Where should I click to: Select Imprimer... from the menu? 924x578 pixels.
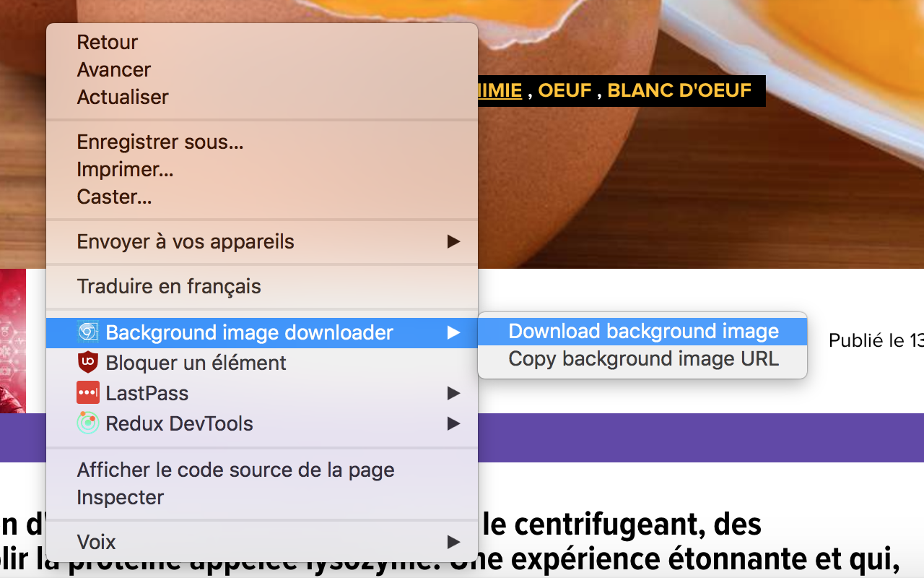pos(125,168)
